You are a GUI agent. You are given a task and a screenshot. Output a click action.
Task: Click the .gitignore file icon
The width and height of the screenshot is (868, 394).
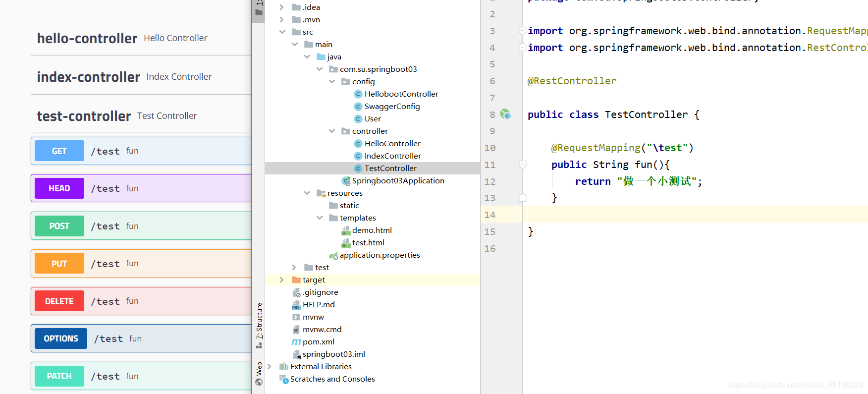coord(296,292)
